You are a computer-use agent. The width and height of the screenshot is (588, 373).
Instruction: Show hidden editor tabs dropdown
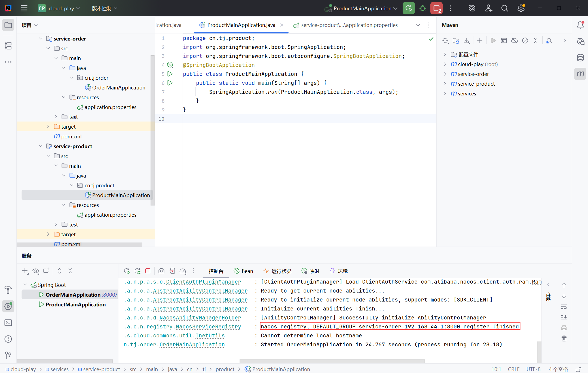(418, 25)
